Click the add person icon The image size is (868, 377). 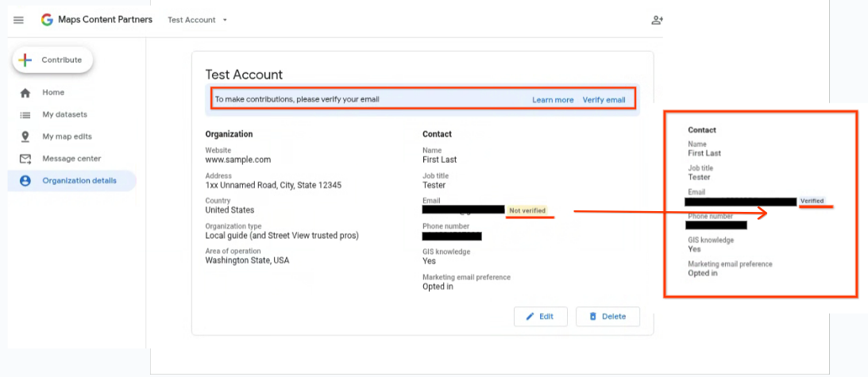click(x=657, y=20)
